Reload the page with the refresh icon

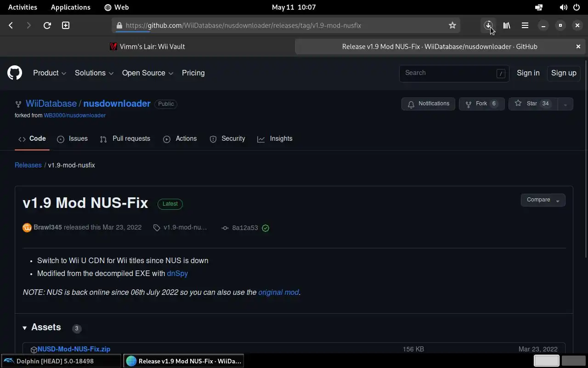coord(47,25)
